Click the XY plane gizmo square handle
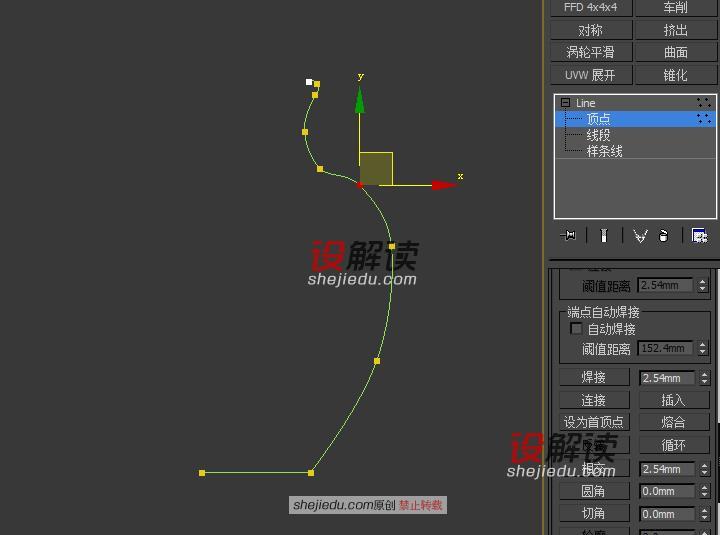Screen dimensions: 720x535 click(376, 169)
